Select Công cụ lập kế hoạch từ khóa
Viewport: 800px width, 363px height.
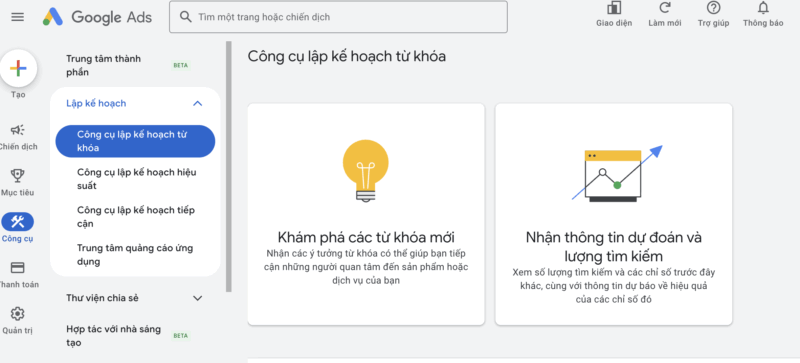pyautogui.click(x=135, y=141)
